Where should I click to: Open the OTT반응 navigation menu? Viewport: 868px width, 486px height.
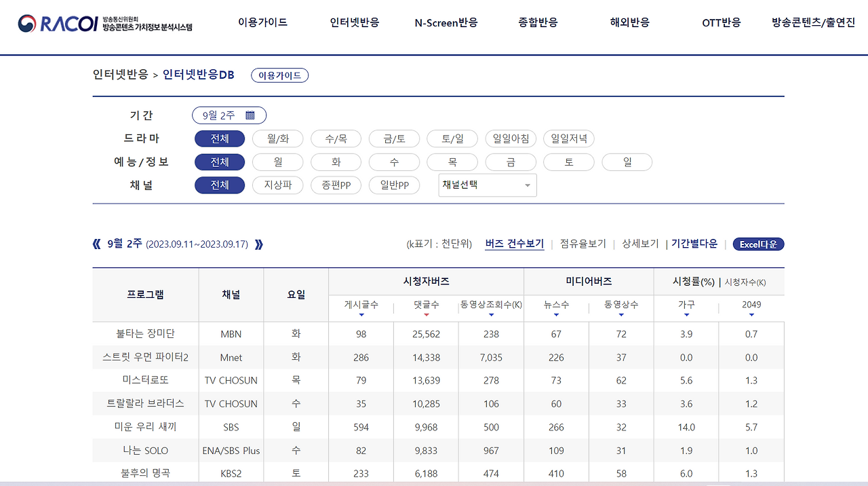click(x=721, y=22)
